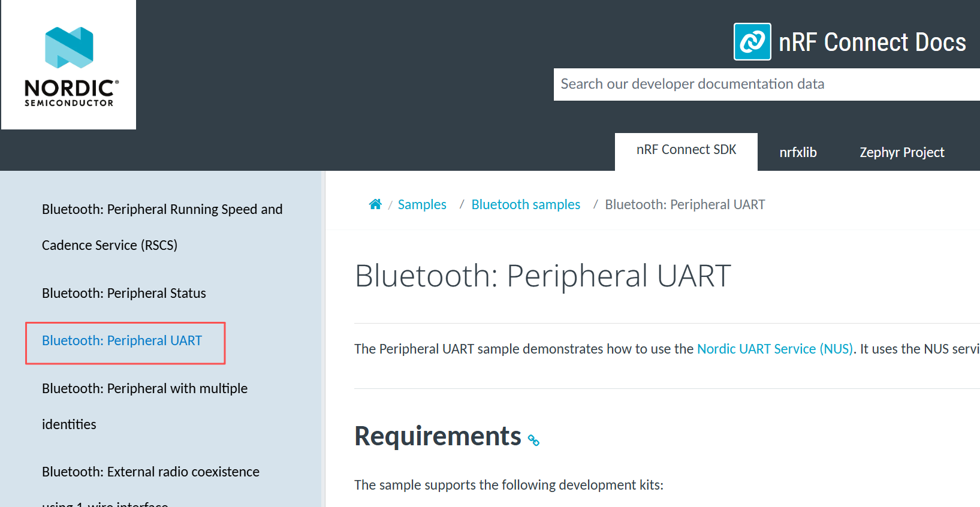The height and width of the screenshot is (507, 980).
Task: Click the Requirements section heading
Action: point(438,436)
